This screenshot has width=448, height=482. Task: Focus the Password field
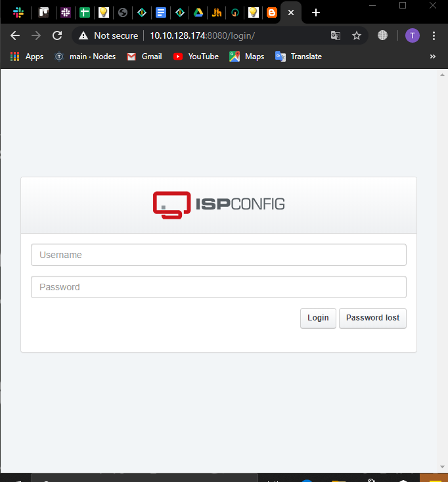click(x=219, y=287)
